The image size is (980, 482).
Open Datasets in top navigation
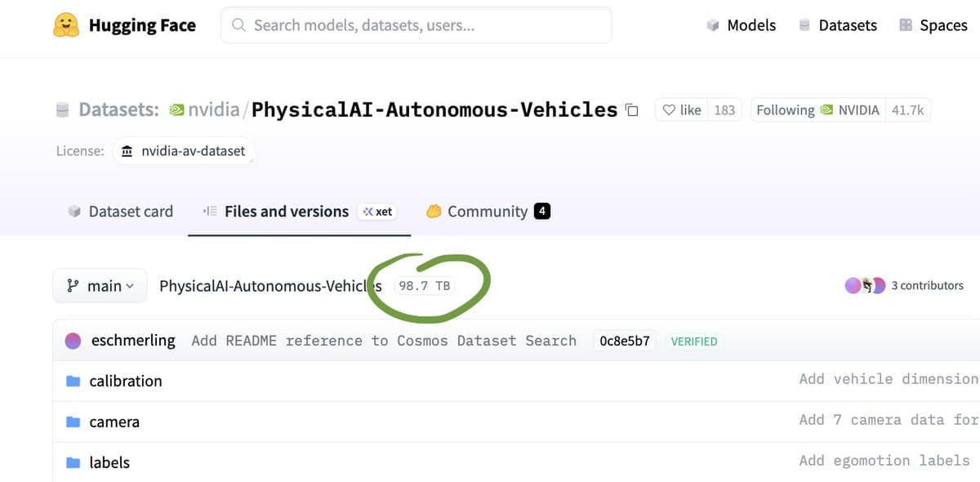pos(837,25)
